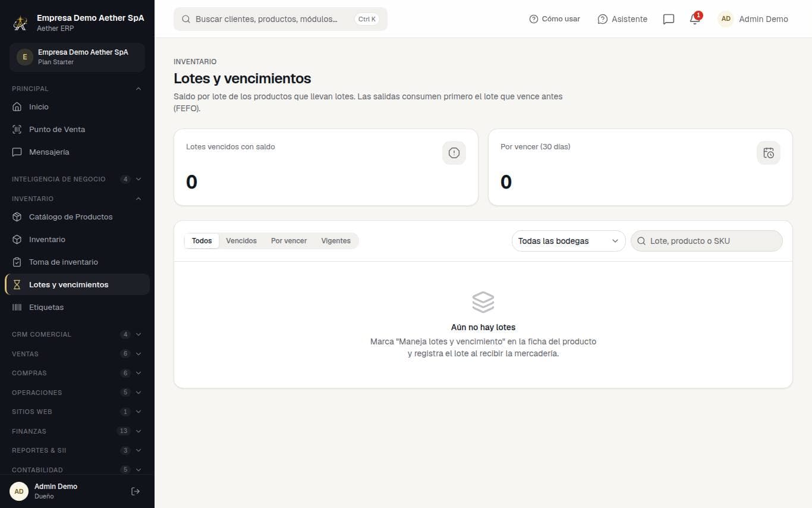This screenshot has height=508, width=812.
Task: Click the Admin Demo Dueño avatar in sidebar footer
Action: (x=19, y=491)
